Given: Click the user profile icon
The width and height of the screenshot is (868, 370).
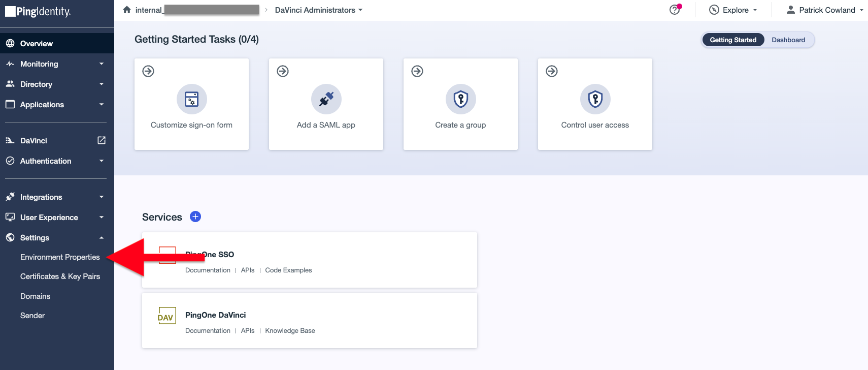Looking at the screenshot, I should pyautogui.click(x=790, y=10).
